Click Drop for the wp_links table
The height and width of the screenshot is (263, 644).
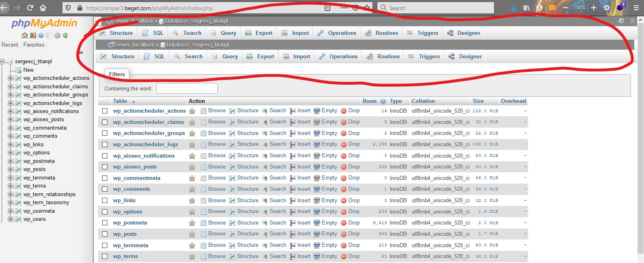(x=350, y=201)
